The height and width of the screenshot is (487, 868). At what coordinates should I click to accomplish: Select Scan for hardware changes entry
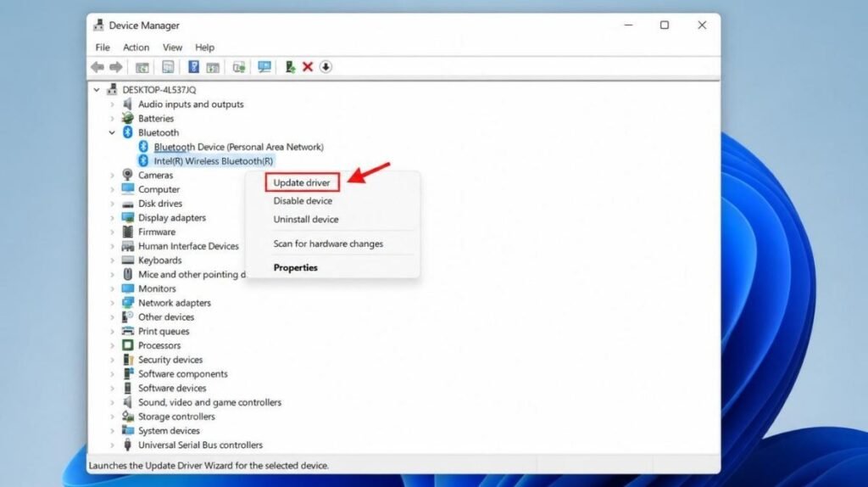click(328, 243)
